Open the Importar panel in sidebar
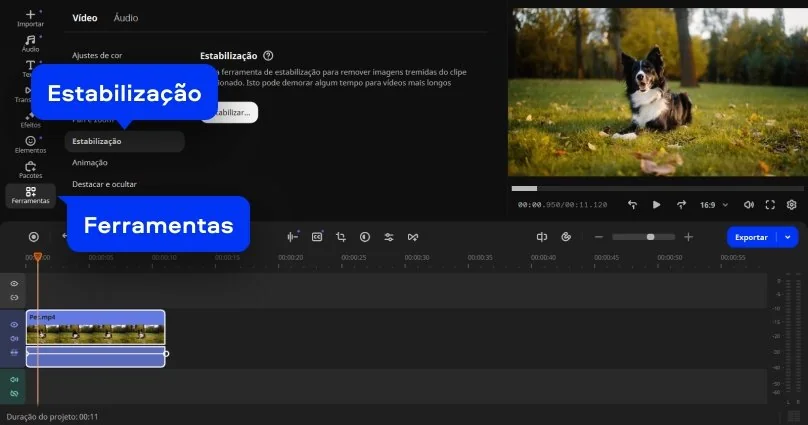808x425 pixels. coord(30,17)
